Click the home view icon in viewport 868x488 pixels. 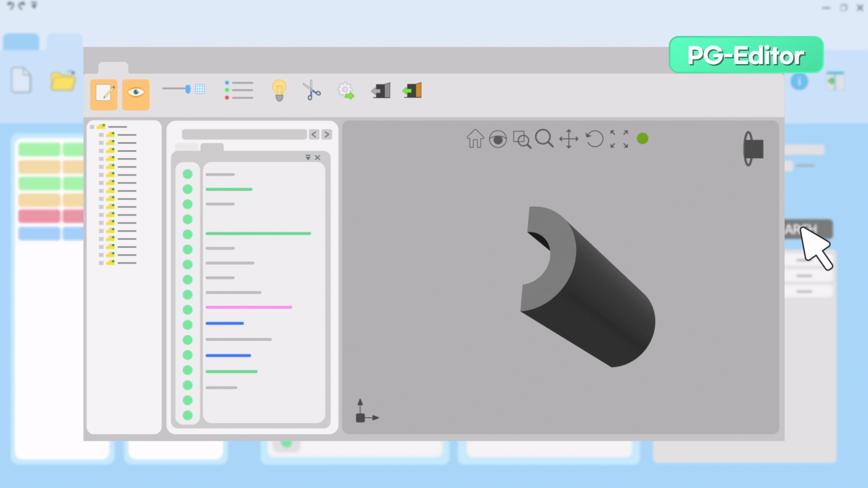[x=475, y=139]
